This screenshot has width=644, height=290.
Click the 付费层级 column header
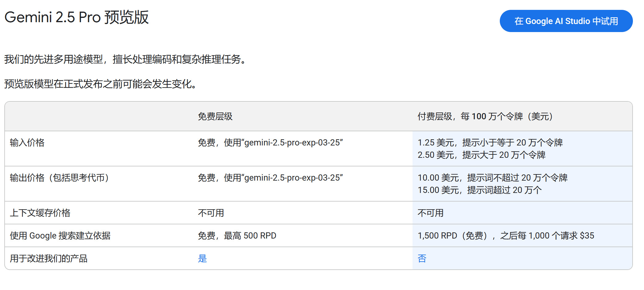[485, 116]
